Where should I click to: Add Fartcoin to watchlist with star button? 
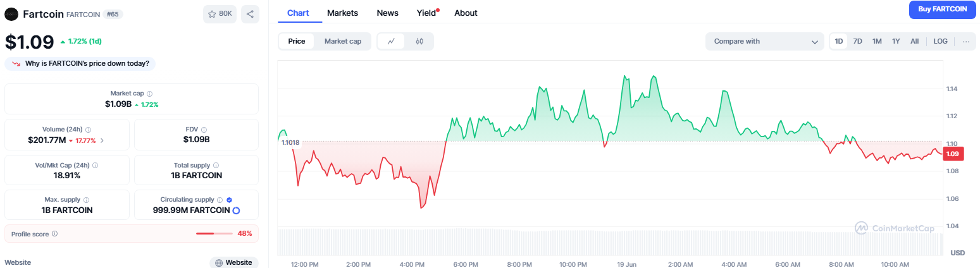tap(220, 14)
